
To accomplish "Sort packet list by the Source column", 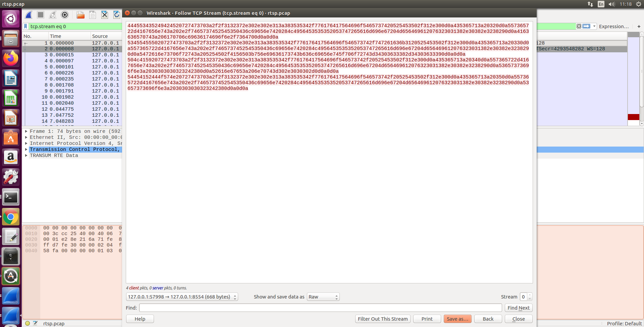I will 106,36.
